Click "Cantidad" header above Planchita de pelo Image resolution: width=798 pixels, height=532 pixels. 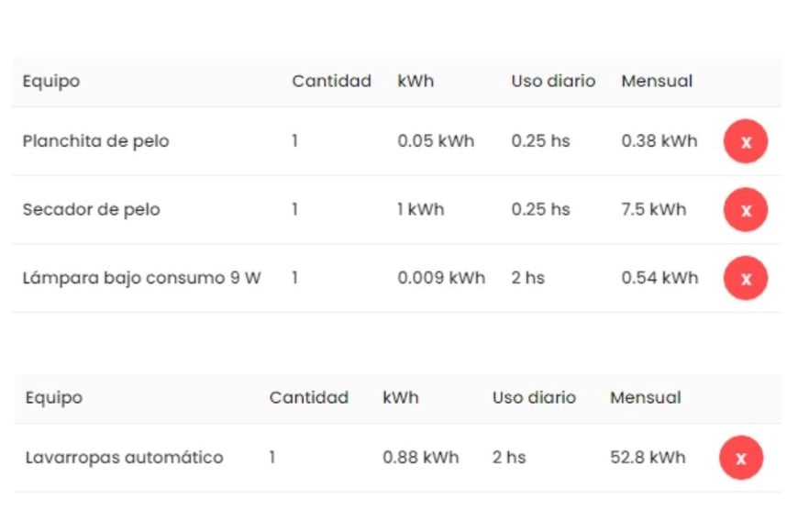click(331, 81)
